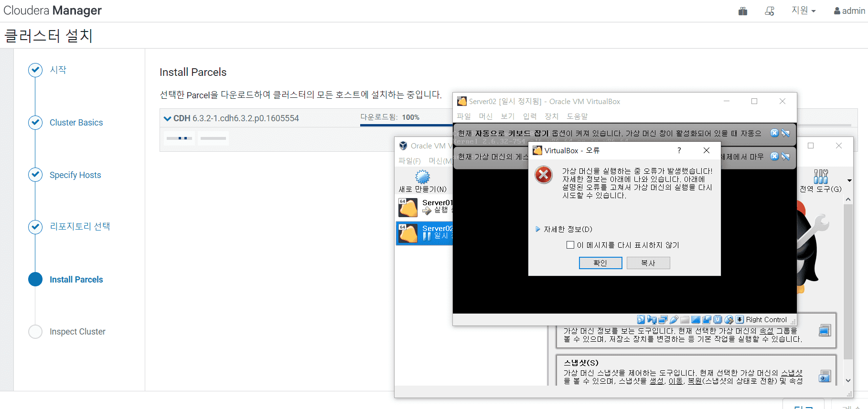Click VirtualBox cube logo in Manager title bar
Screen dimensions: 868x409
[x=403, y=146]
